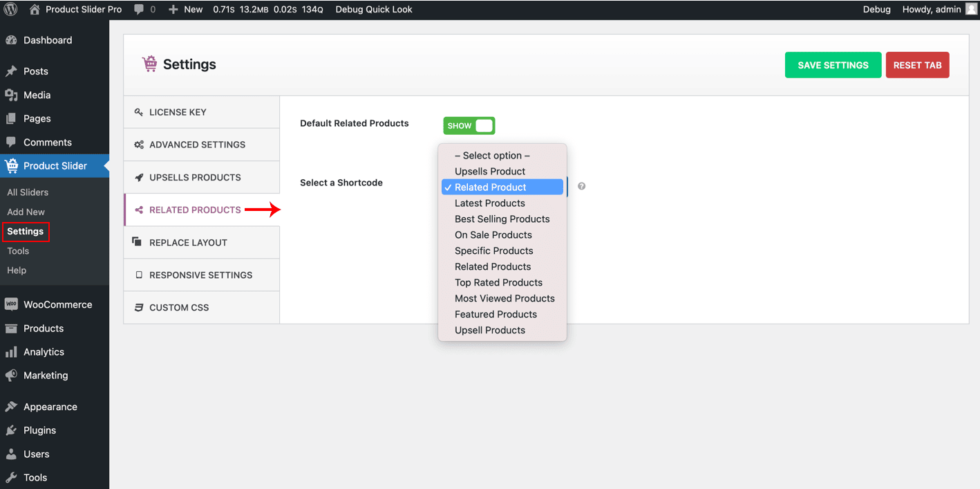
Task: Open the Plugins menu in sidebar
Action: click(x=39, y=430)
